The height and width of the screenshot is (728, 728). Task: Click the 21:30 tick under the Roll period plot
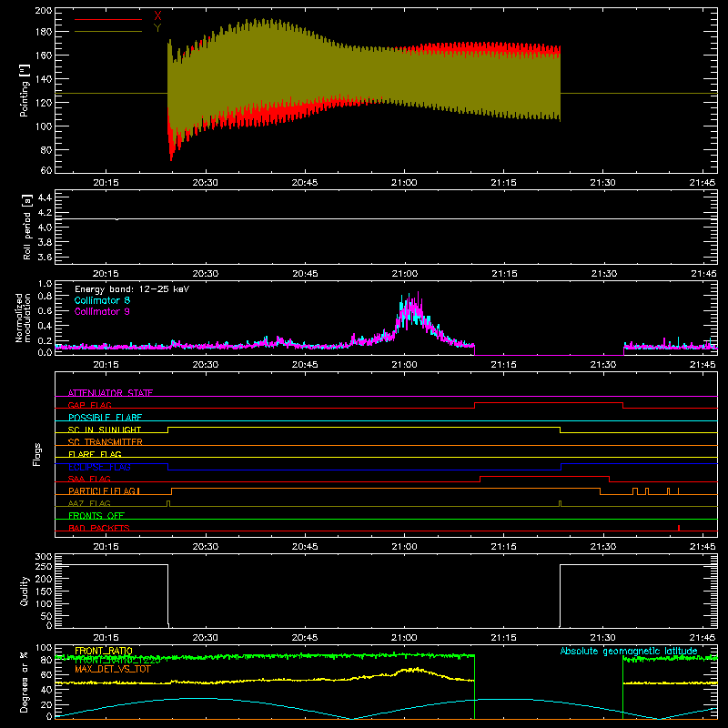[603, 274]
